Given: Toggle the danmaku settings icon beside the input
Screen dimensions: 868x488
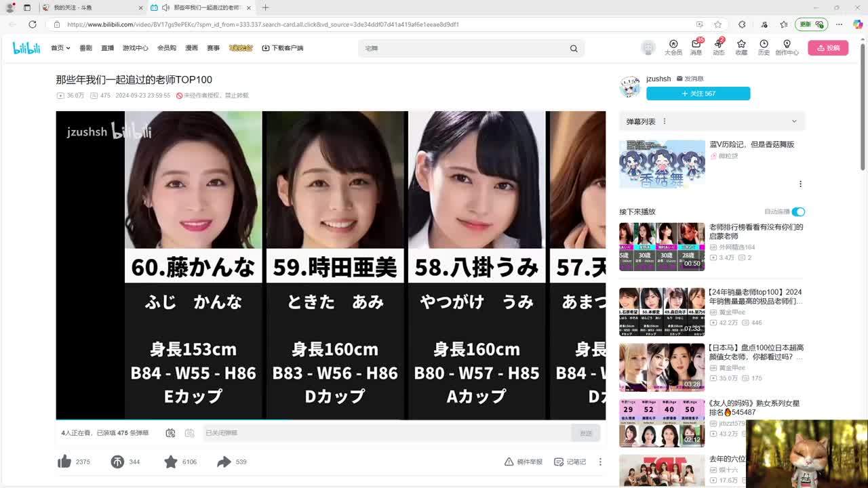Looking at the screenshot, I should coord(190,433).
